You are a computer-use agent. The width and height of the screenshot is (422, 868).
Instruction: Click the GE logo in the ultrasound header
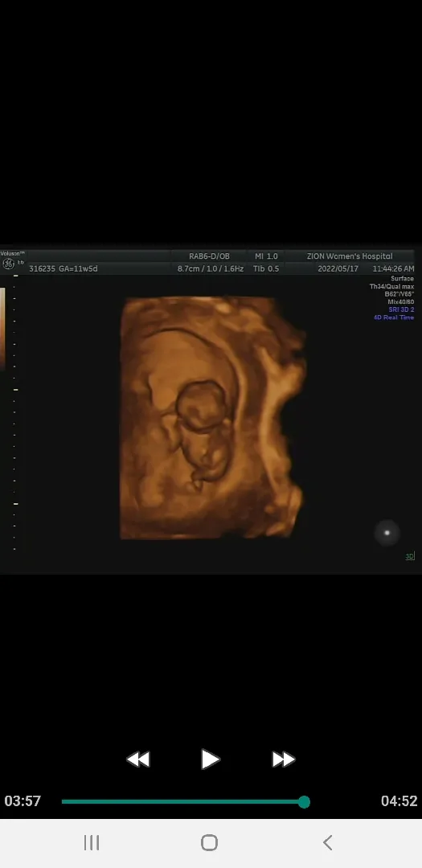(8, 264)
